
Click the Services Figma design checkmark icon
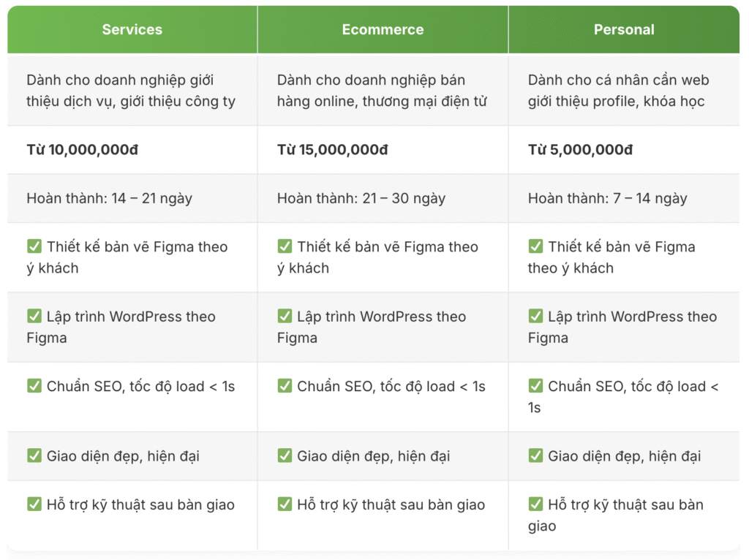coord(34,246)
